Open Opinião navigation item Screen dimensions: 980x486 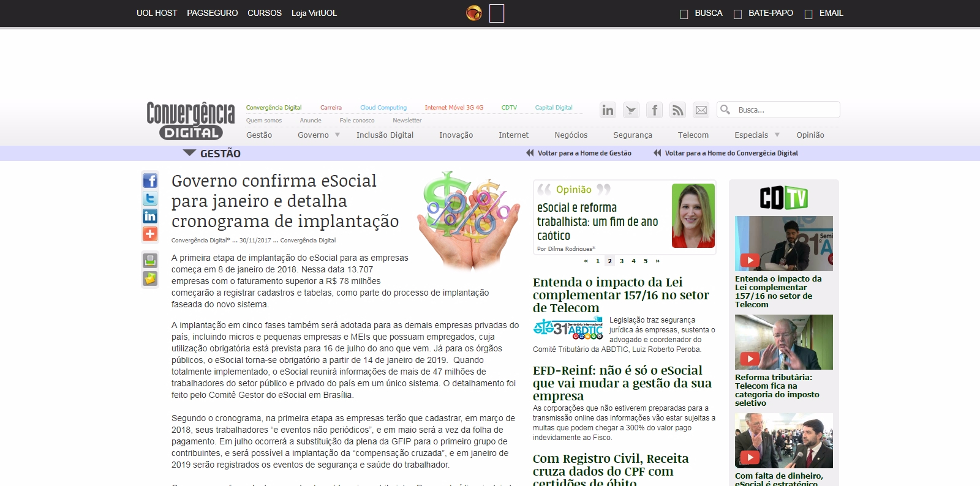click(810, 135)
